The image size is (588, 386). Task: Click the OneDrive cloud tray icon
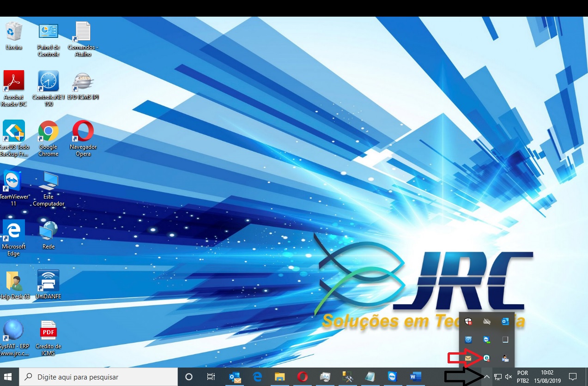pyautogui.click(x=486, y=321)
